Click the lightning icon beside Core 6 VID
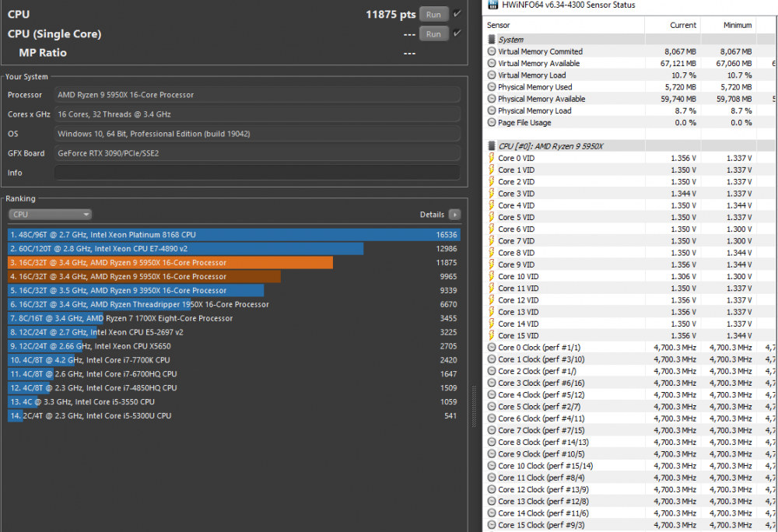The height and width of the screenshot is (532, 778). point(492,229)
